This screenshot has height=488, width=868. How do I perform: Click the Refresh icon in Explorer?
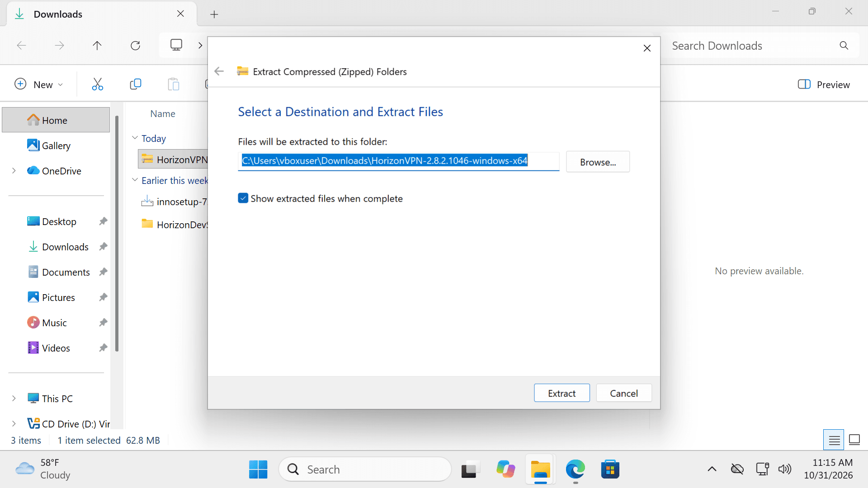pos(135,45)
